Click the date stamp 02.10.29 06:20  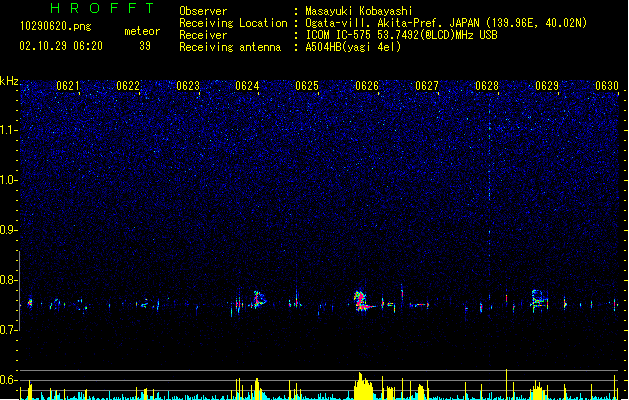[61, 46]
